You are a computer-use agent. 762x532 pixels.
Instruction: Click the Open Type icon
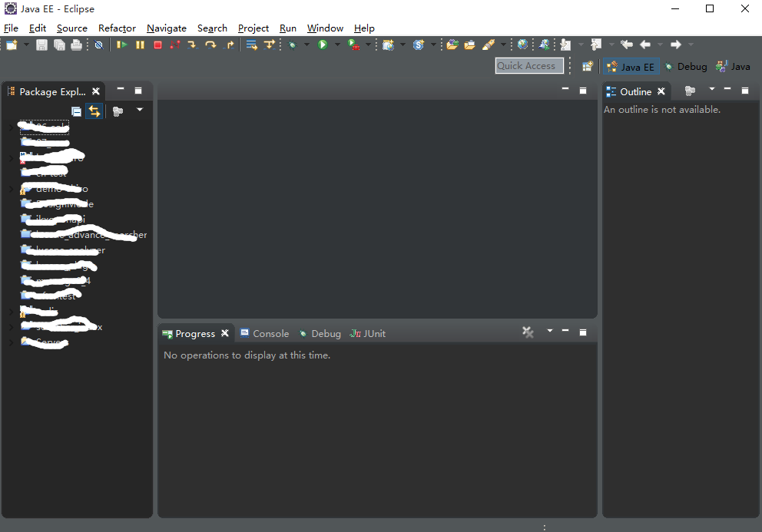(x=452, y=45)
